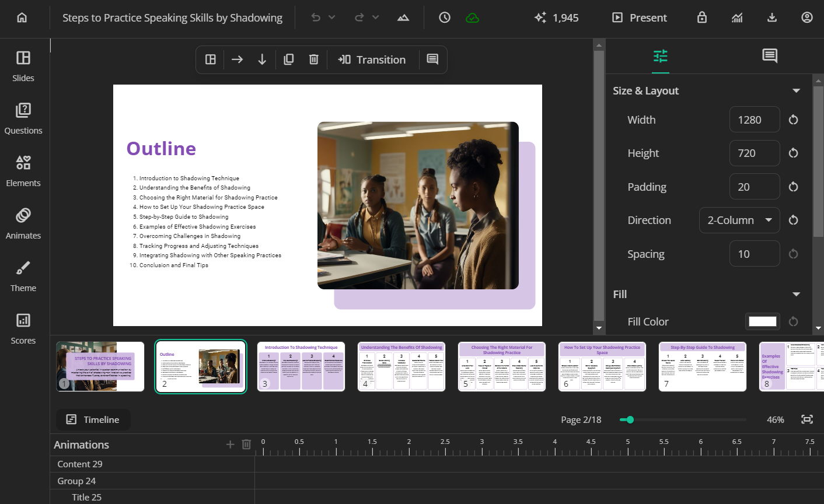
Task: Open slide notes comment icon in toolbar
Action: click(x=432, y=60)
